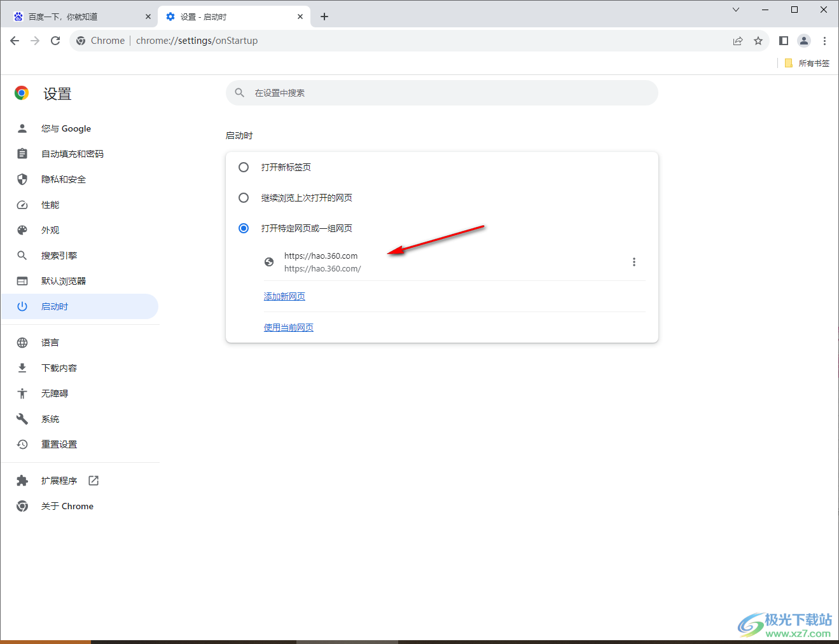This screenshot has height=644, width=839.
Task: Click the power icon beside 启动时
Action: click(x=22, y=306)
